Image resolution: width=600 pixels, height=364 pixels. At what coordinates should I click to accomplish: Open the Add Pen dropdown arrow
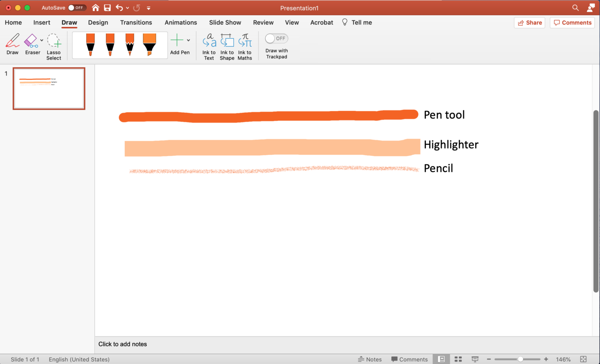(188, 40)
